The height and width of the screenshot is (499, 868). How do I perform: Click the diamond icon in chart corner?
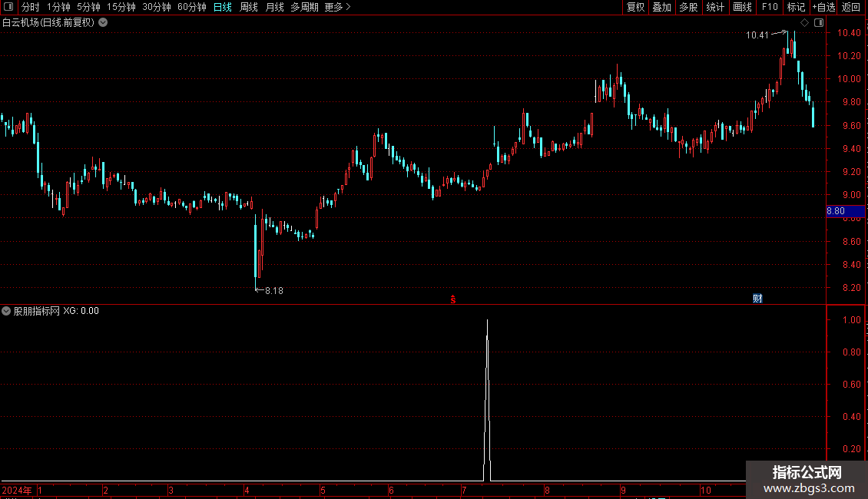pyautogui.click(x=805, y=23)
